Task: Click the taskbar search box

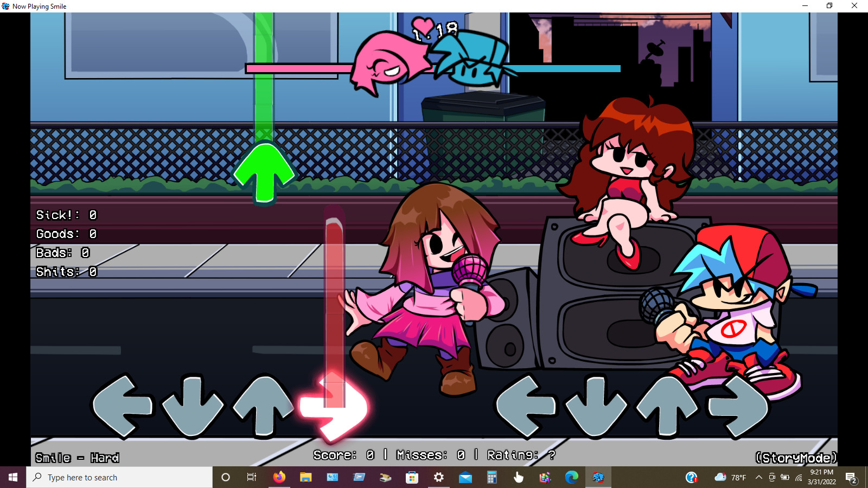Action: tap(119, 477)
